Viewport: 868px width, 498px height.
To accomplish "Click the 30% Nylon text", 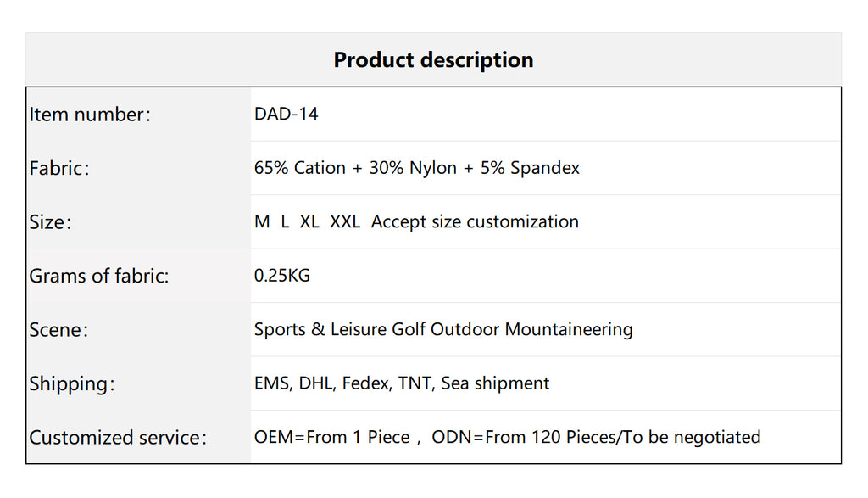I will [x=413, y=168].
